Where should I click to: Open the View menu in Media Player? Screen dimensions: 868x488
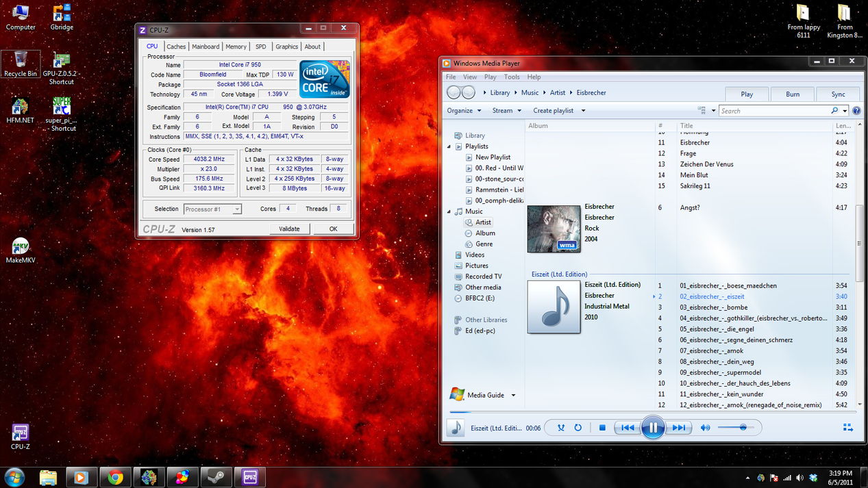click(x=469, y=77)
